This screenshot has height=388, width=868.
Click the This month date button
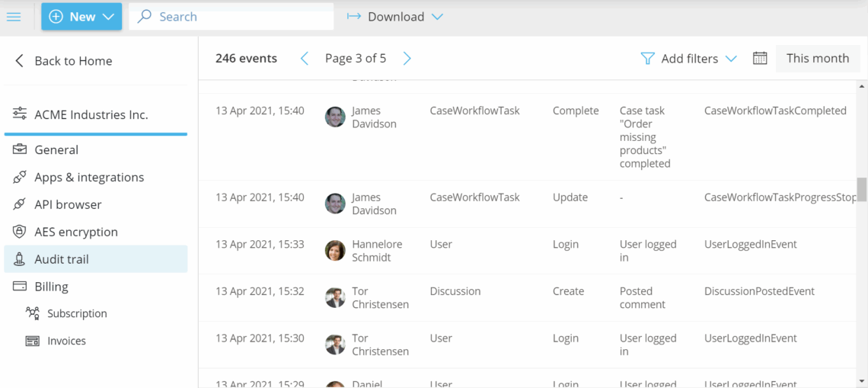(x=817, y=59)
